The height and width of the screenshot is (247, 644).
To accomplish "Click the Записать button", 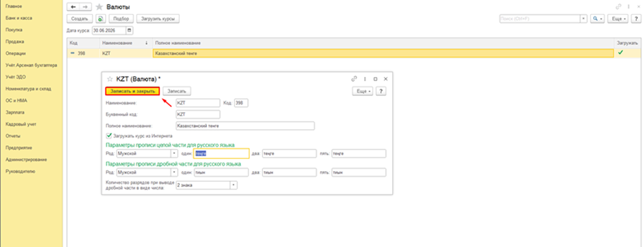I will [177, 91].
